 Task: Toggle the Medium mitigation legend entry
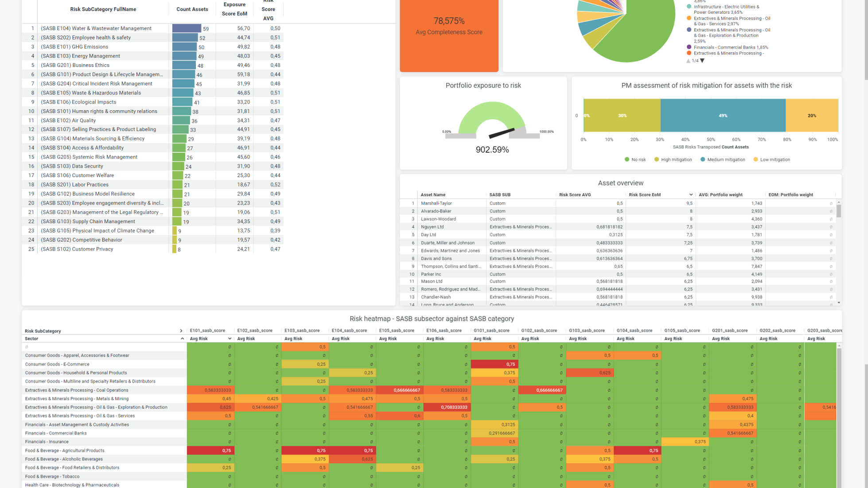pyautogui.click(x=722, y=160)
